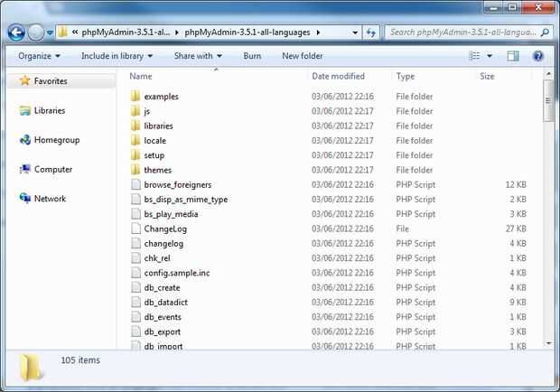560x392 pixels.
Task: Click the Burn toolbar button
Action: [252, 56]
